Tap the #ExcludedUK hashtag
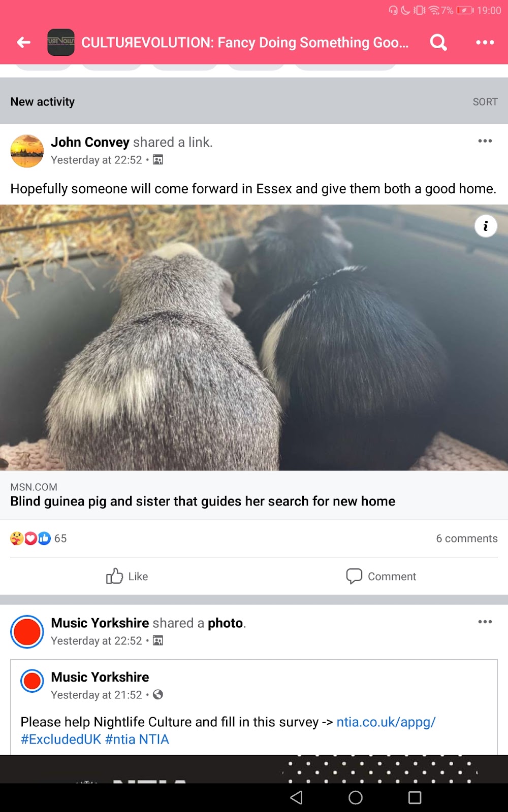 coord(61,739)
